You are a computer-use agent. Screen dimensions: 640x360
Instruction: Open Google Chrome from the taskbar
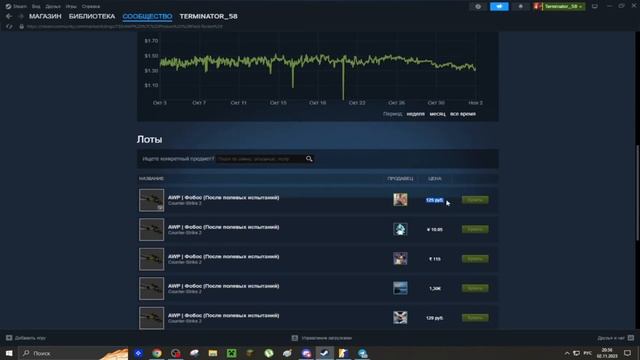(x=157, y=353)
